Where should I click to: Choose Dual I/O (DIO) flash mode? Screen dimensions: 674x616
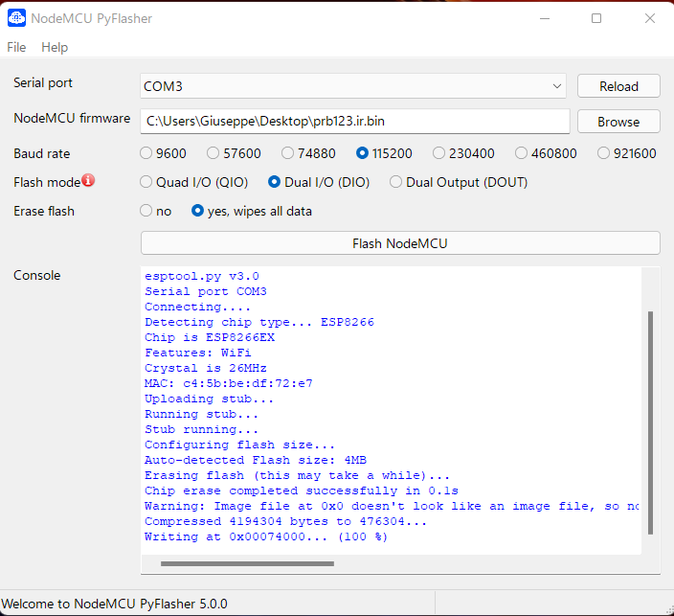(319, 182)
